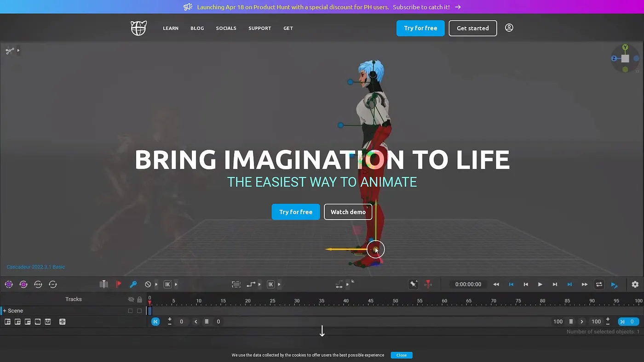Open dropdown arrow beside the second IK button

click(x=279, y=284)
